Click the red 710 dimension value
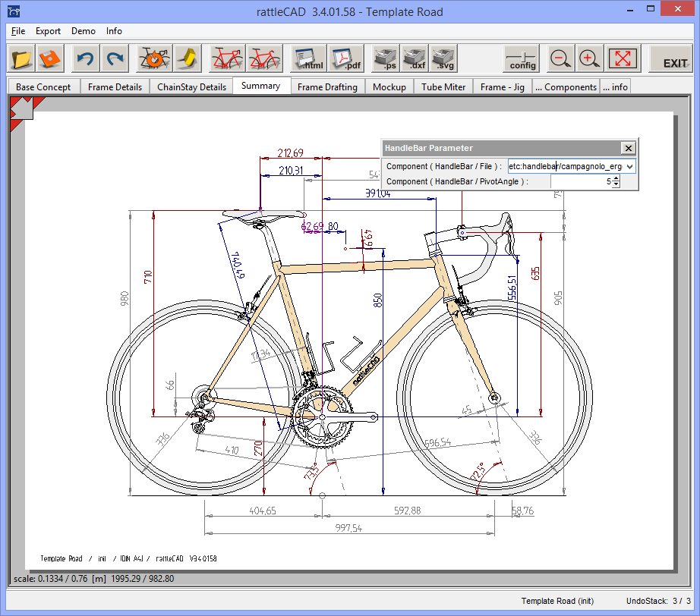The height and width of the screenshot is (616, 700). coord(148,277)
